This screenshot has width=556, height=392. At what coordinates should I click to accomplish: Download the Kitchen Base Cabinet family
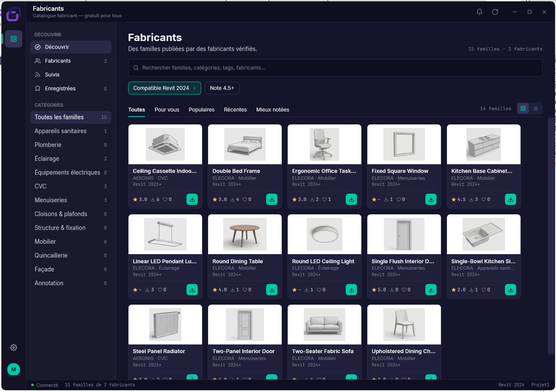click(x=511, y=199)
